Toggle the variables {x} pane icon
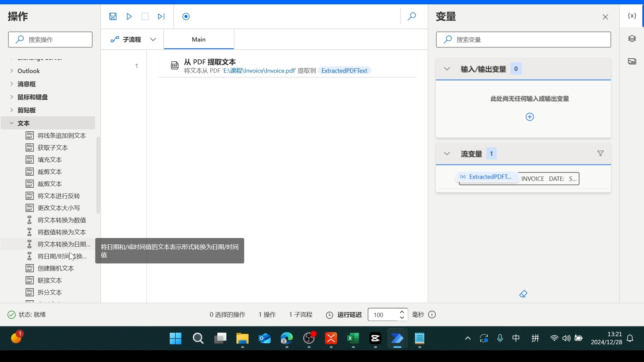 pyautogui.click(x=632, y=16)
